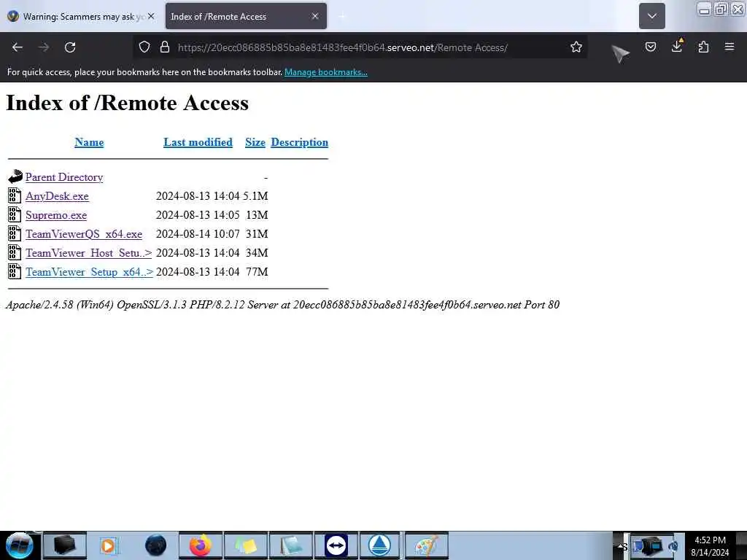Open the TeamViewer_Setup_x64.. link
Viewport: 747px width, 560px height.
point(89,272)
